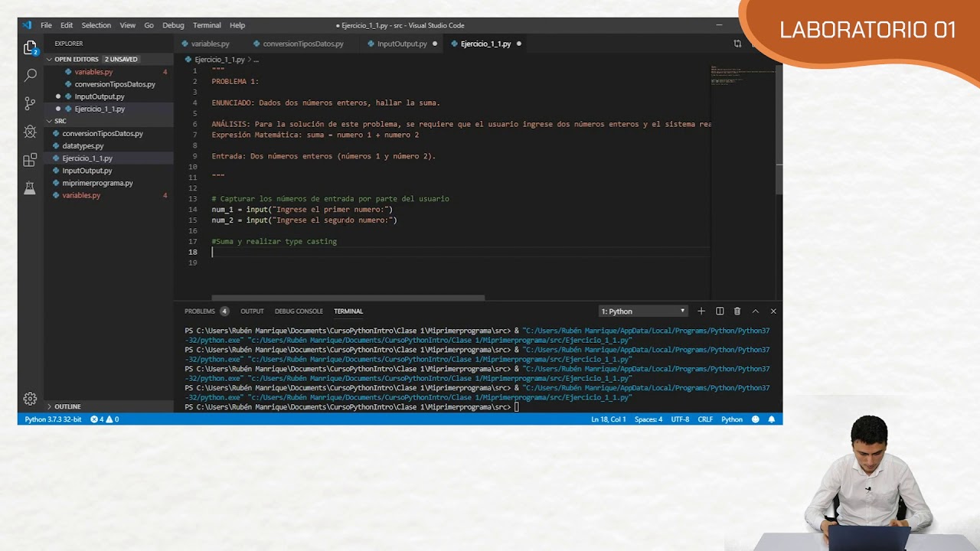Open the Terminal menu
This screenshot has width=980, height=551.
[207, 25]
